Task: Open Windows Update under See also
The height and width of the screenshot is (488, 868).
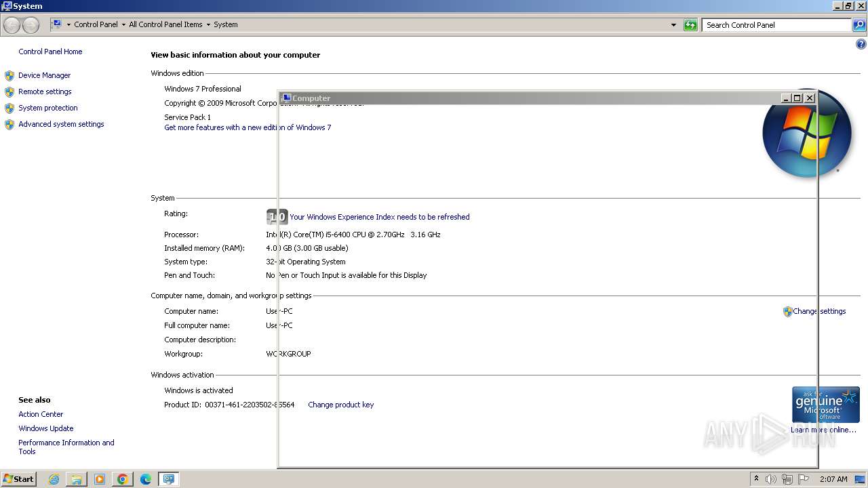Action: (x=46, y=428)
